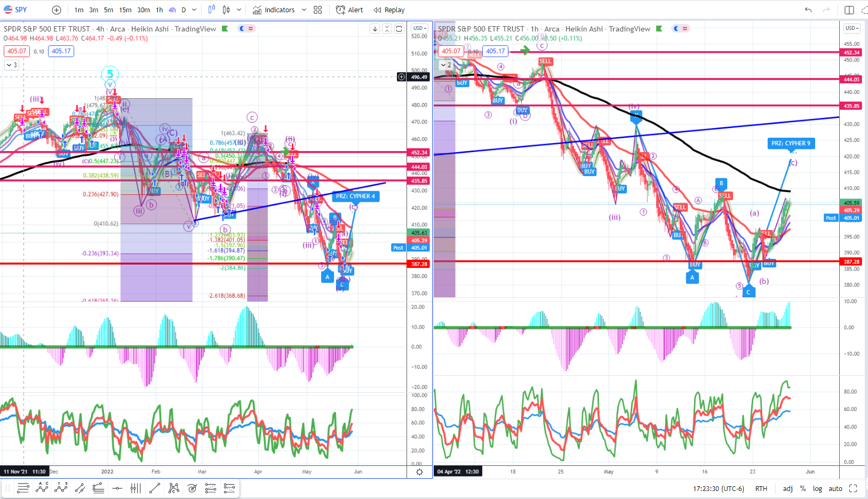
Task: Switch to 1h timeframe
Action: 160,10
